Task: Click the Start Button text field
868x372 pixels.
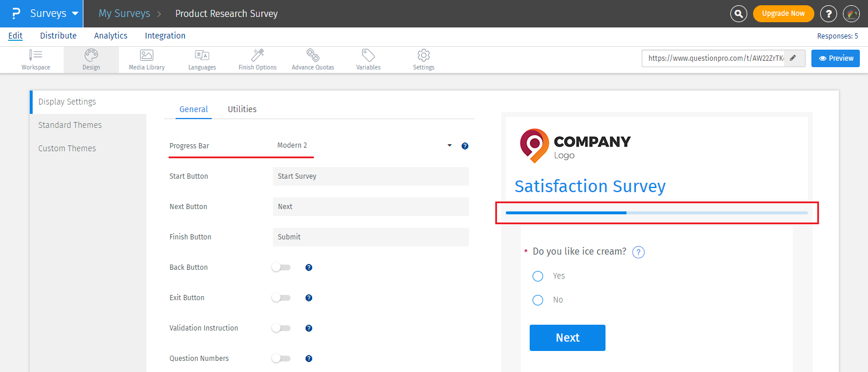Action: pos(370,176)
